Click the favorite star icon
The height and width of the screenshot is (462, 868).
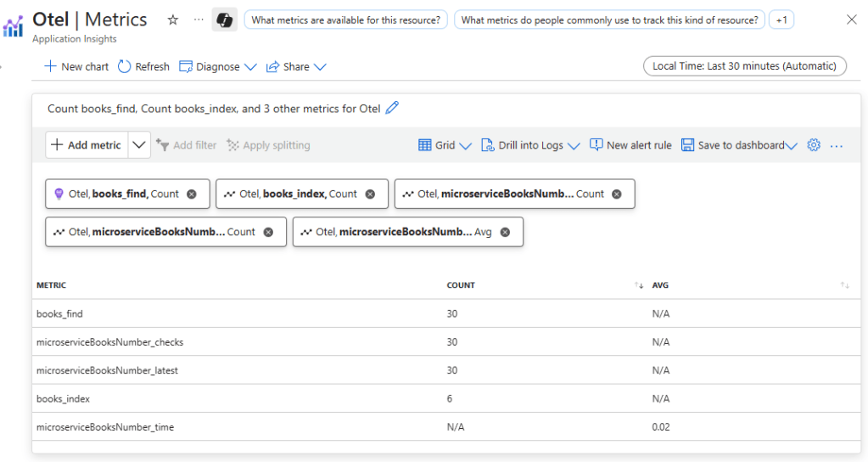coord(173,20)
